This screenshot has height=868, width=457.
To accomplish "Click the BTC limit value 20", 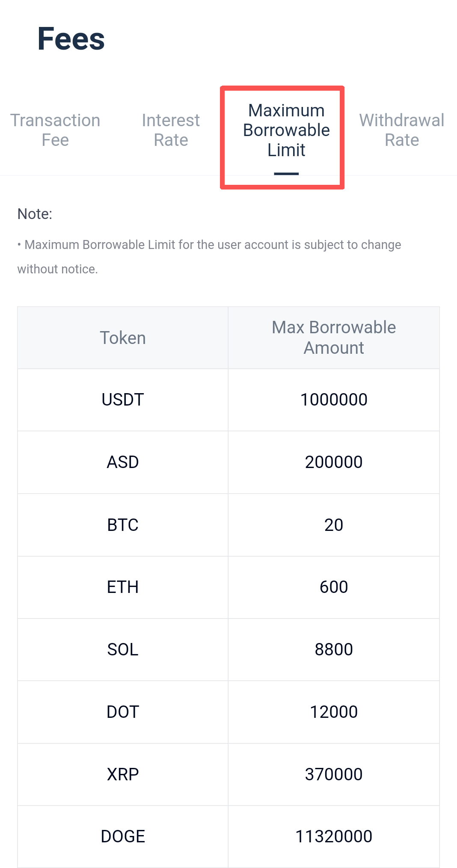I will pos(334,525).
